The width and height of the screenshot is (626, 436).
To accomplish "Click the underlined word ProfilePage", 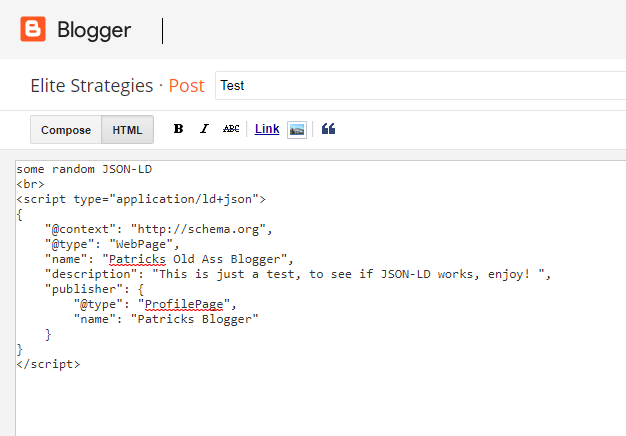I will coord(184,304).
